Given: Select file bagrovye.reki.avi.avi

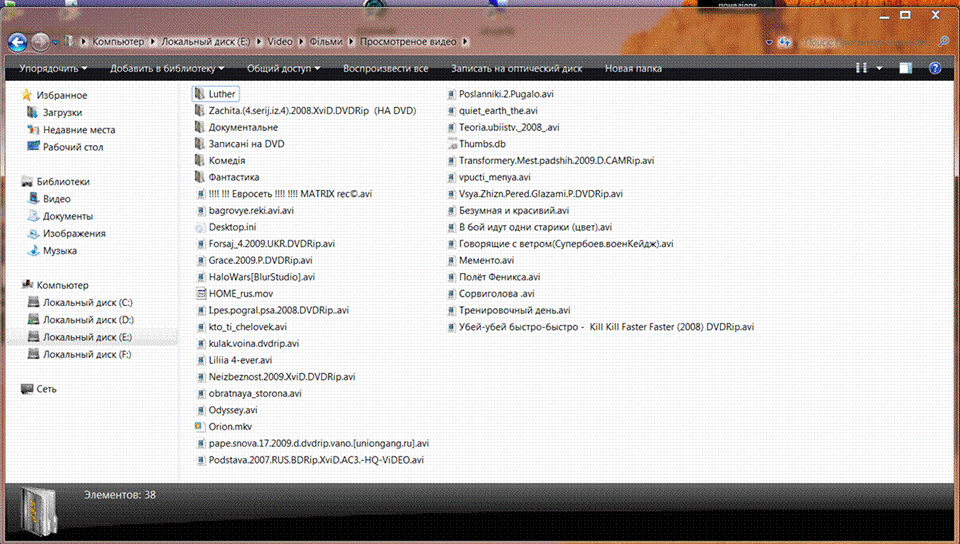Looking at the screenshot, I should [251, 211].
